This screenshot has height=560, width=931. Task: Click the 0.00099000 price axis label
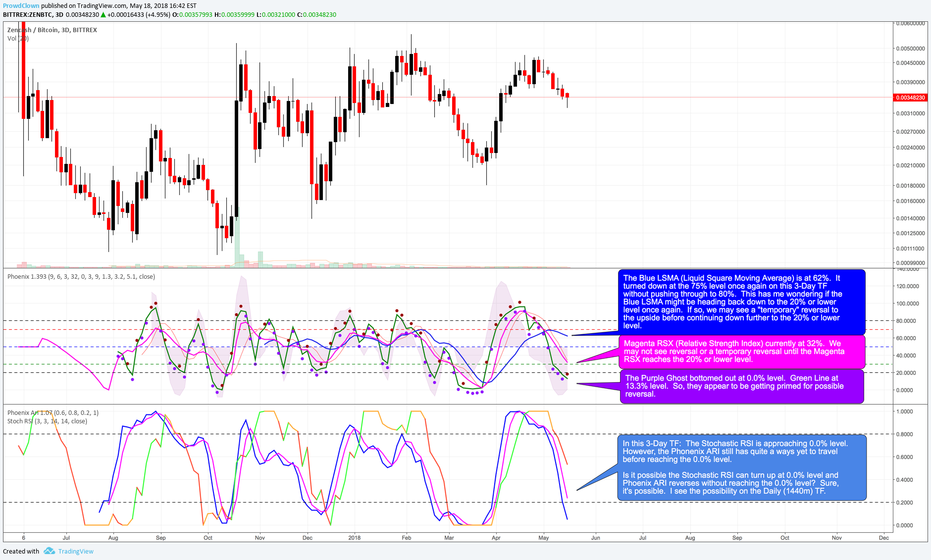click(910, 263)
